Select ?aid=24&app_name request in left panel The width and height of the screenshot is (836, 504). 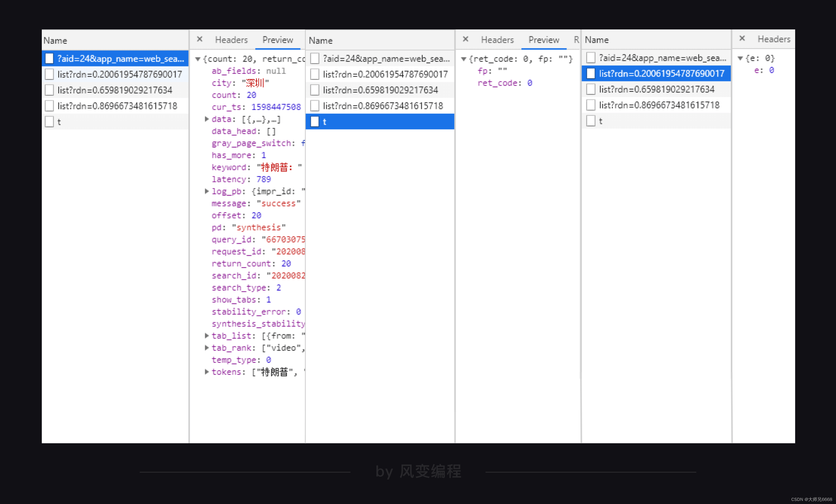(115, 59)
